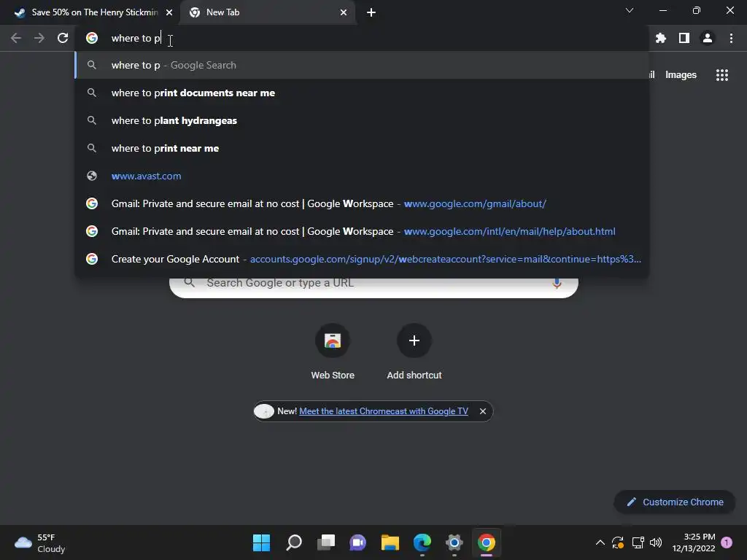The image size is (747, 560).
Task: Open File Explorer from taskbar
Action: [x=390, y=542]
